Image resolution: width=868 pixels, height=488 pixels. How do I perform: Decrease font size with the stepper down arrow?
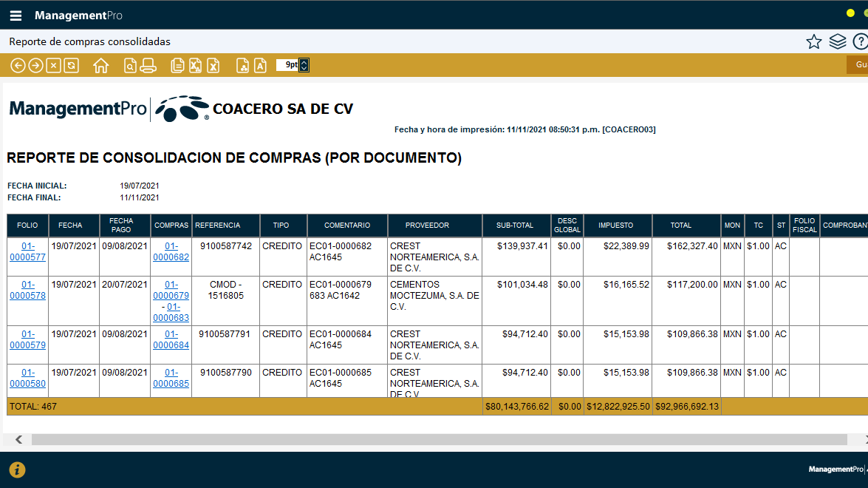304,69
